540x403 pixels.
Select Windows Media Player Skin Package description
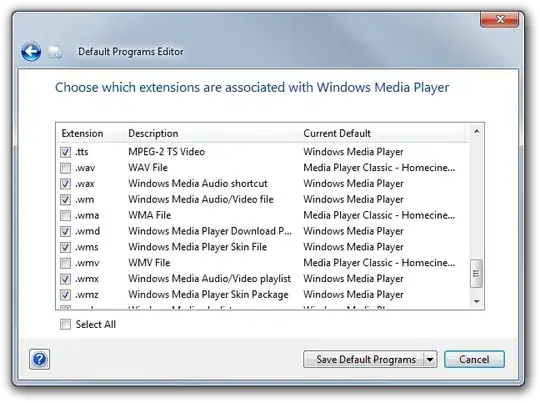click(208, 294)
